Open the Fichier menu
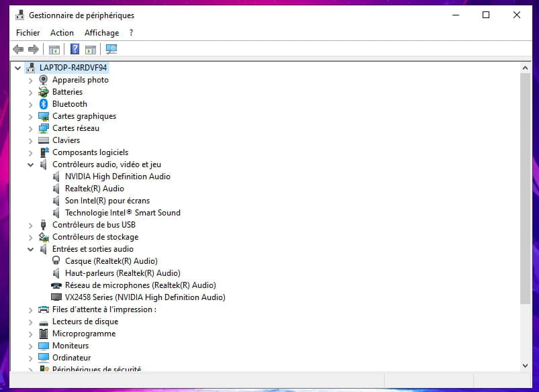The width and height of the screenshot is (539, 392). tap(28, 33)
